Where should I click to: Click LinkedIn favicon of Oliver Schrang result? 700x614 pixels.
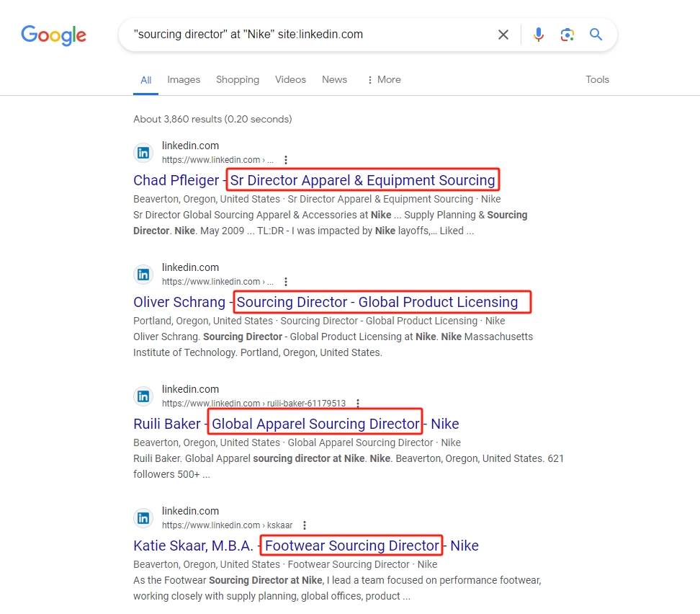click(143, 275)
